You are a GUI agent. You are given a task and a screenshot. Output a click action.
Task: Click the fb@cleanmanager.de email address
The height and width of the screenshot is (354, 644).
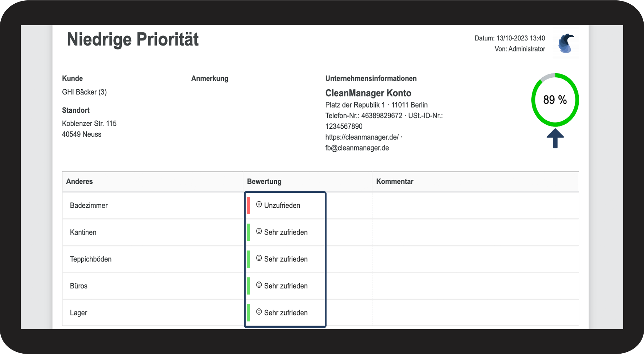[x=357, y=148]
